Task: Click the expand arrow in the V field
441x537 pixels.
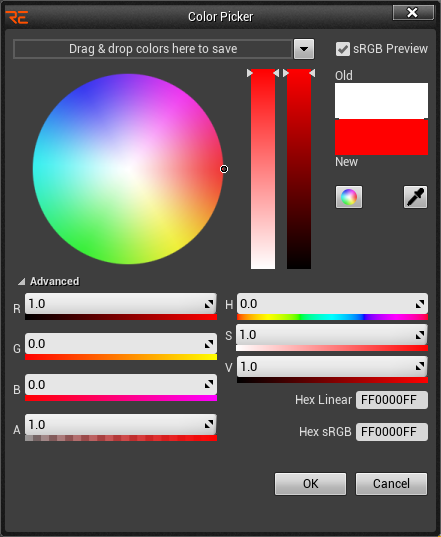Action: pos(420,367)
